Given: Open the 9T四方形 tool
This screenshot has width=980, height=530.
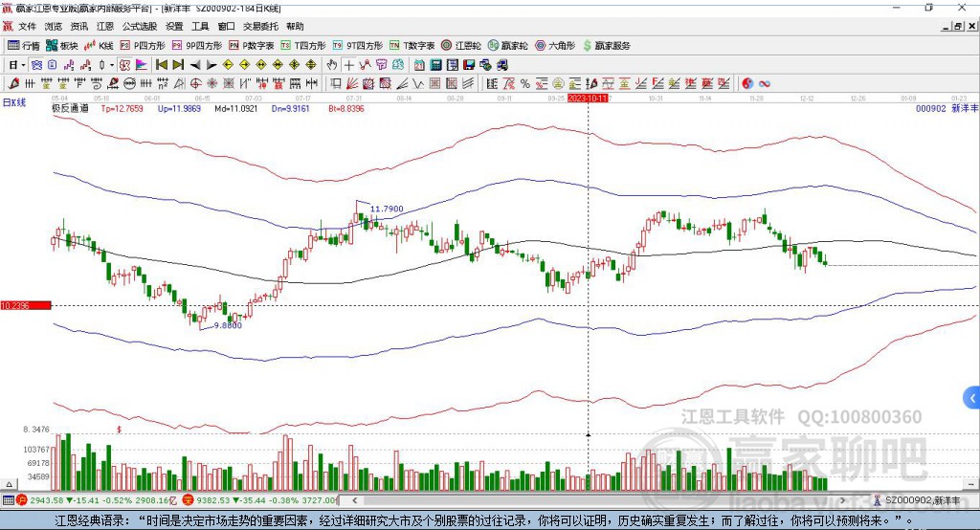Looking at the screenshot, I should click(x=358, y=46).
